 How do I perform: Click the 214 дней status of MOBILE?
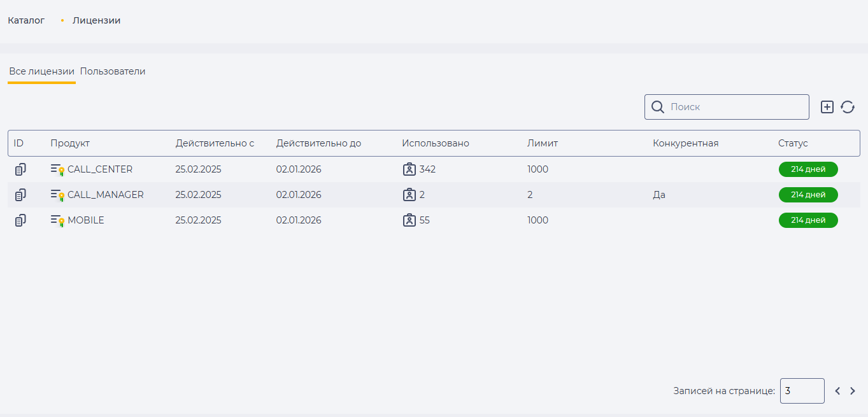coord(808,220)
